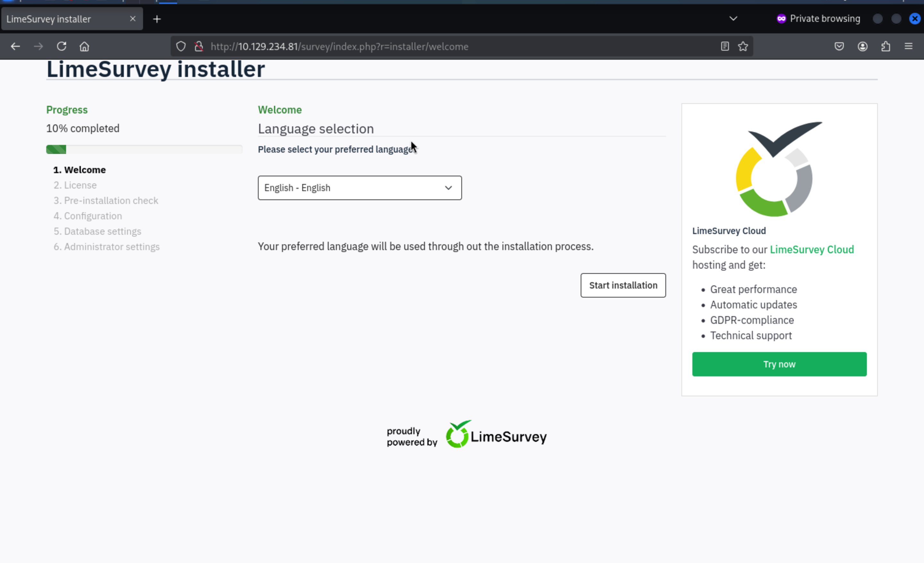The image size is (924, 563).
Task: Click the installation progress bar
Action: 144,149
